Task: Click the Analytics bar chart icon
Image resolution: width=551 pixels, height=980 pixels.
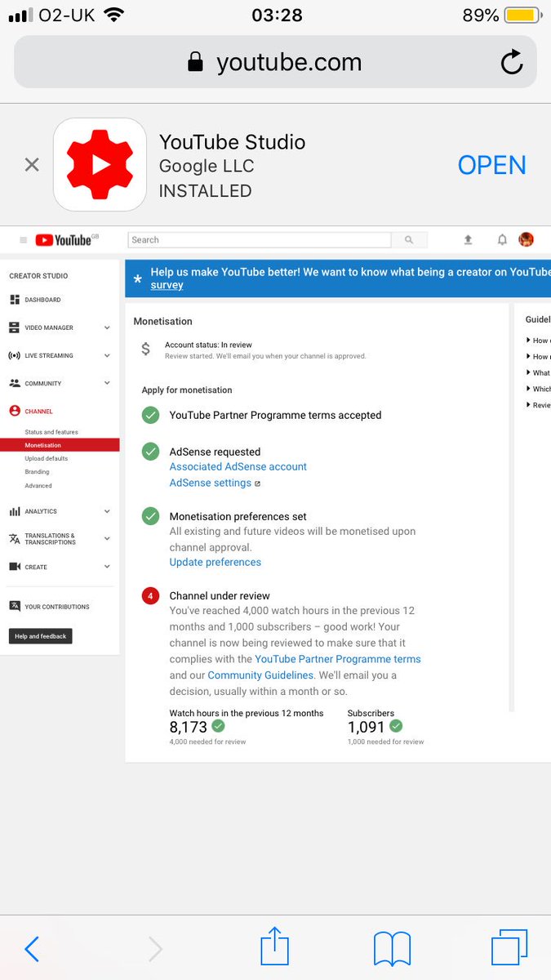Action: pos(14,511)
